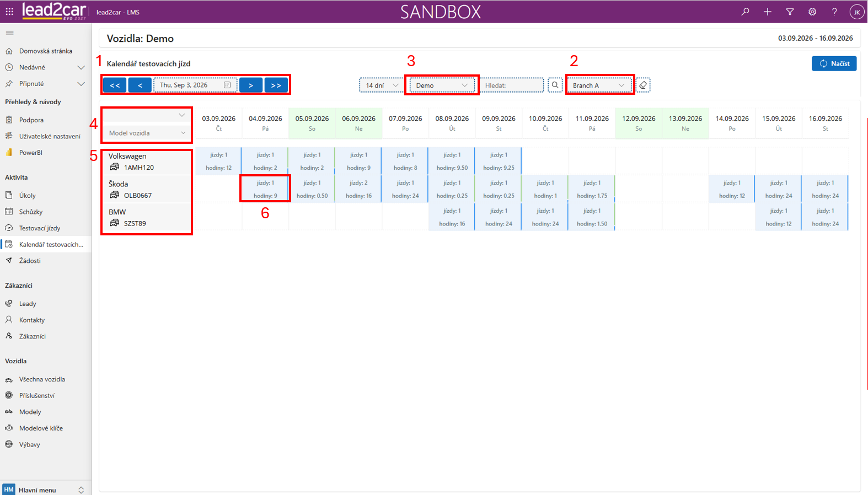Click the car icon for Škoda OLB0667

click(x=114, y=195)
